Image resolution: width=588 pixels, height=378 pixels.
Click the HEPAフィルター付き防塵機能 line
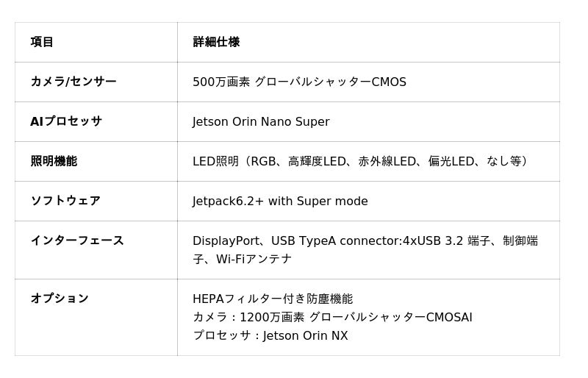coord(273,299)
